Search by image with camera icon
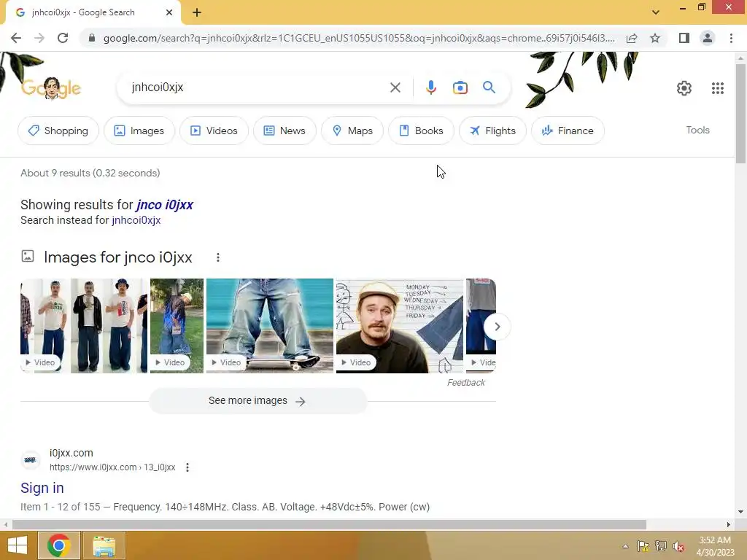This screenshot has height=560, width=747. pyautogui.click(x=460, y=87)
